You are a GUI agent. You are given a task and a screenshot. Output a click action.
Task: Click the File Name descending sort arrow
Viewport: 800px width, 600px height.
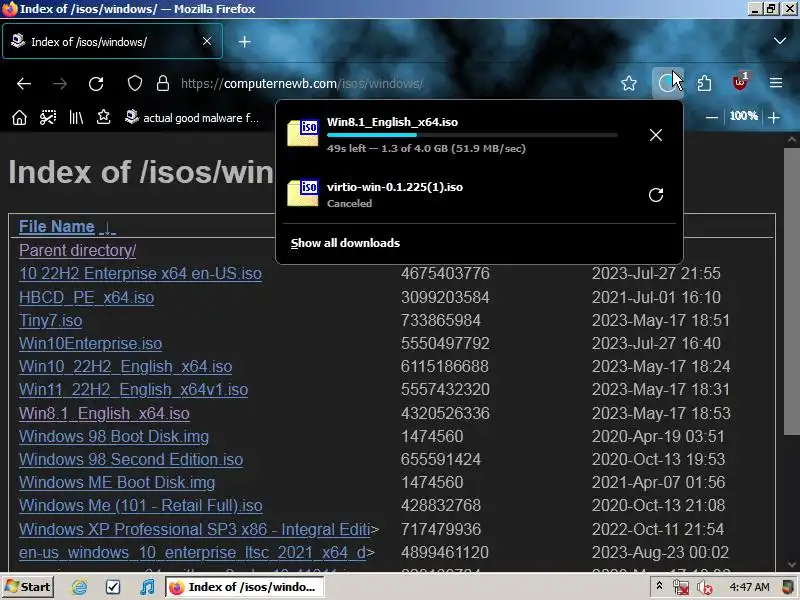[108, 227]
